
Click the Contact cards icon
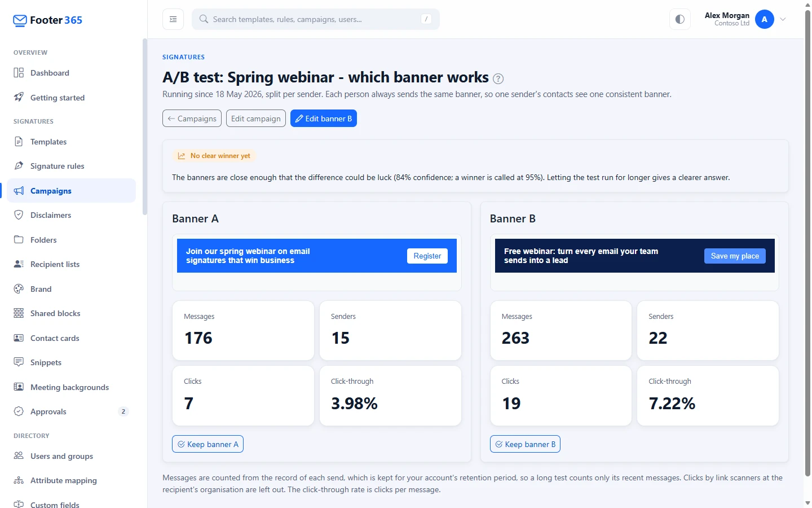19,338
